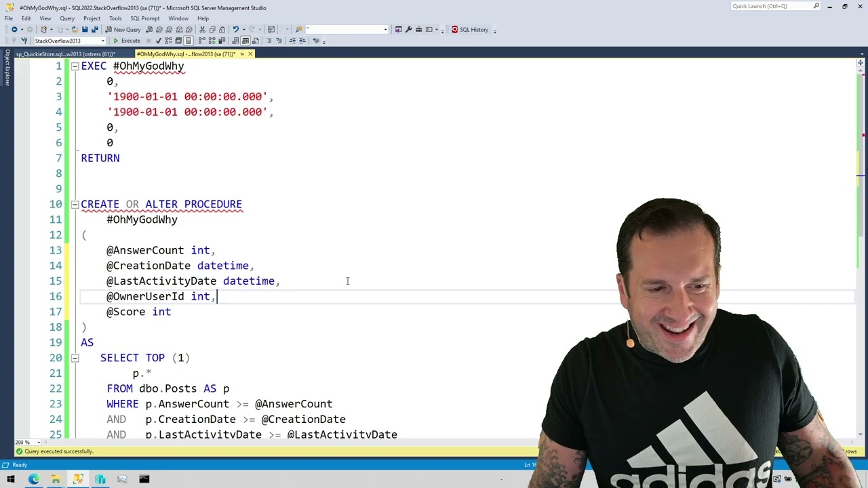Click the Find in Files icon
Viewport: 868px width, 488px height.
(x=299, y=29)
